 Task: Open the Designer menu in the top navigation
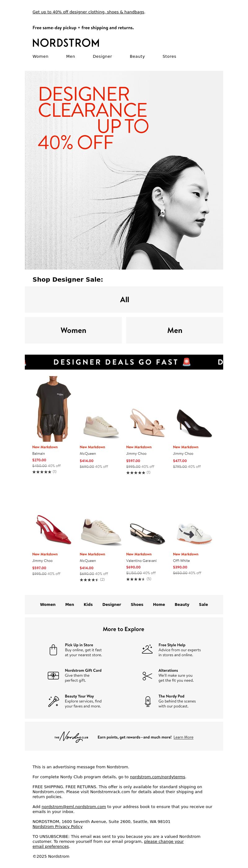pyautogui.click(x=102, y=56)
